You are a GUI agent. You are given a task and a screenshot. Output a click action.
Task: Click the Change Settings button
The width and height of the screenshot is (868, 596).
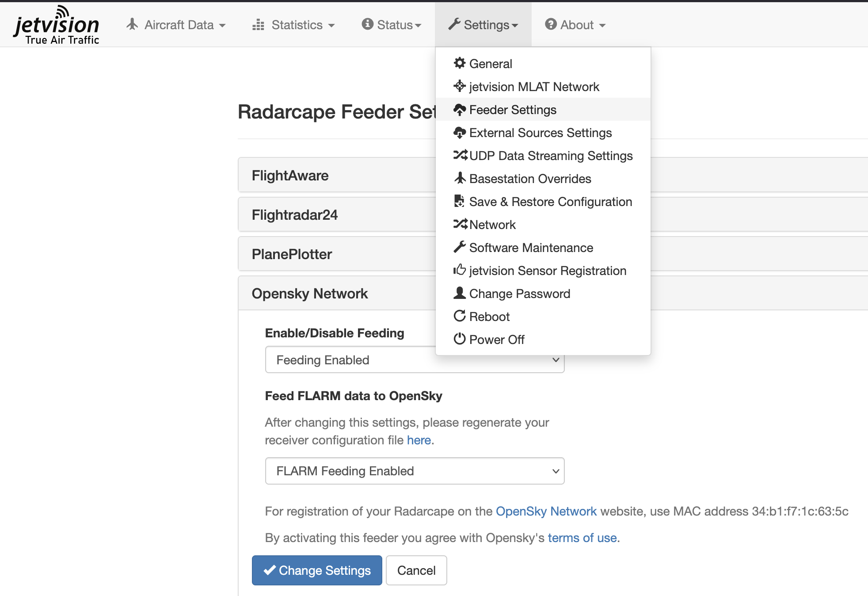(316, 570)
